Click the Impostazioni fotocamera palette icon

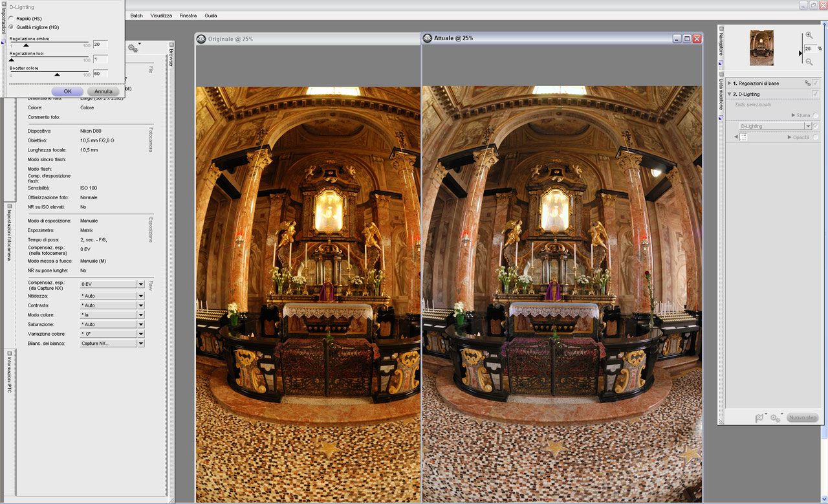pyautogui.click(x=9, y=206)
